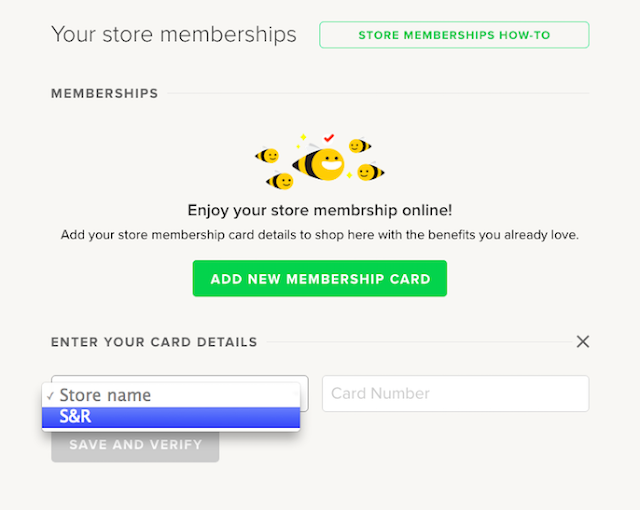
Task: Open the Store Memberships How-To guide
Action: tap(454, 35)
